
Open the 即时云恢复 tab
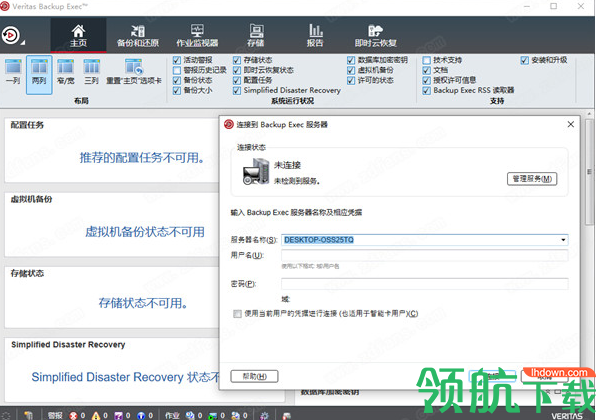pos(376,36)
